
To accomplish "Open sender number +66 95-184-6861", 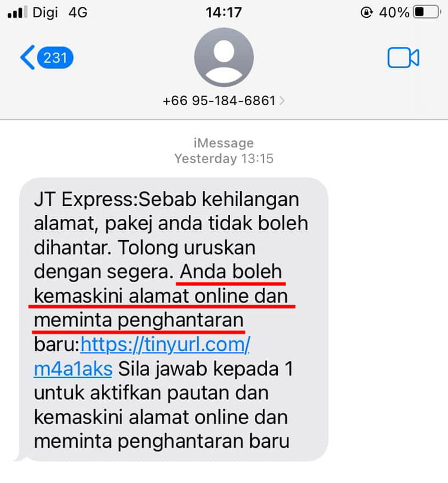I will coord(219,101).
